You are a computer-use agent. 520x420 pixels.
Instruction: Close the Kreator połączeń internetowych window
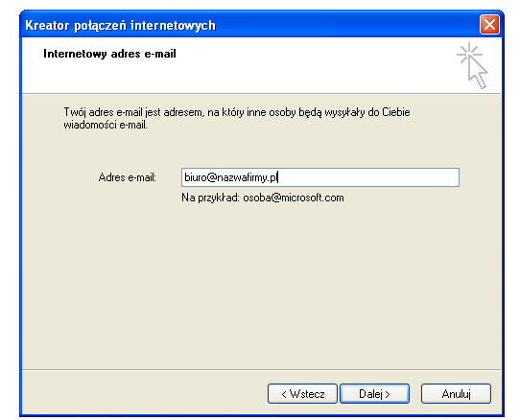[x=489, y=25]
